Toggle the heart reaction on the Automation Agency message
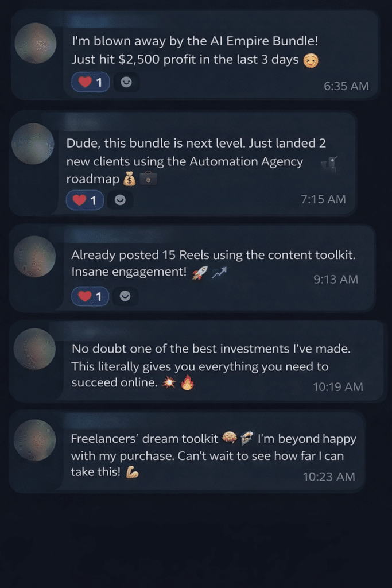The width and height of the screenshot is (392, 588). [84, 200]
